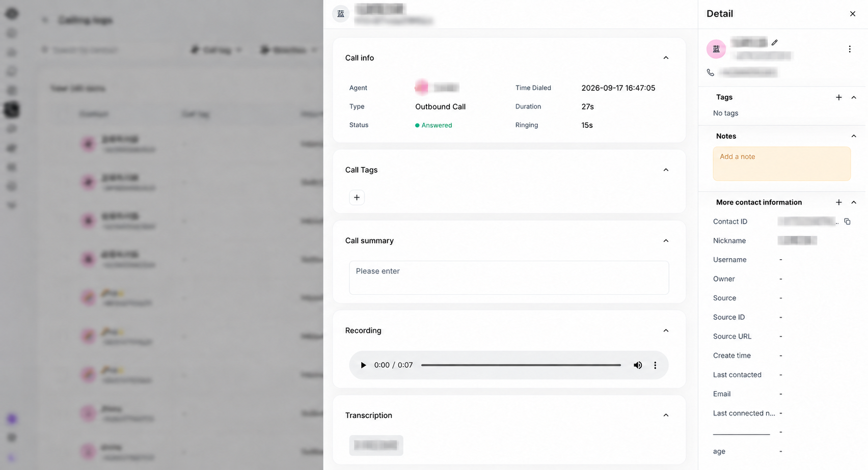Click the phone icon in Detail panel
The height and width of the screenshot is (470, 868).
pos(711,72)
